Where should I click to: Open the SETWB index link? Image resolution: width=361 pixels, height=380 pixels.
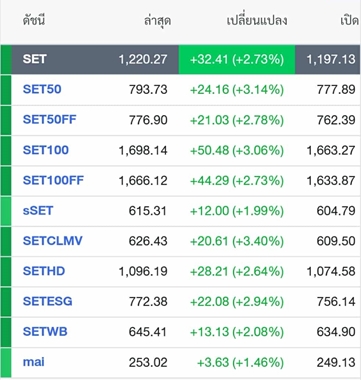point(45,332)
